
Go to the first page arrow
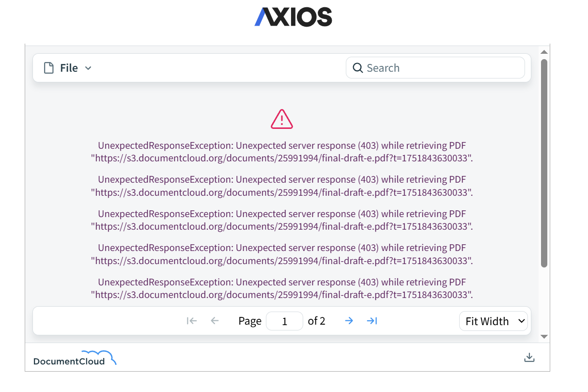click(192, 321)
